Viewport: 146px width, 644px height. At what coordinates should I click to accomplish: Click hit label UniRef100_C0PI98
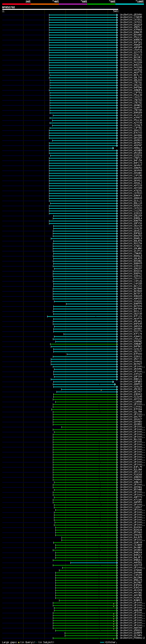pyautogui.click(x=131, y=175)
